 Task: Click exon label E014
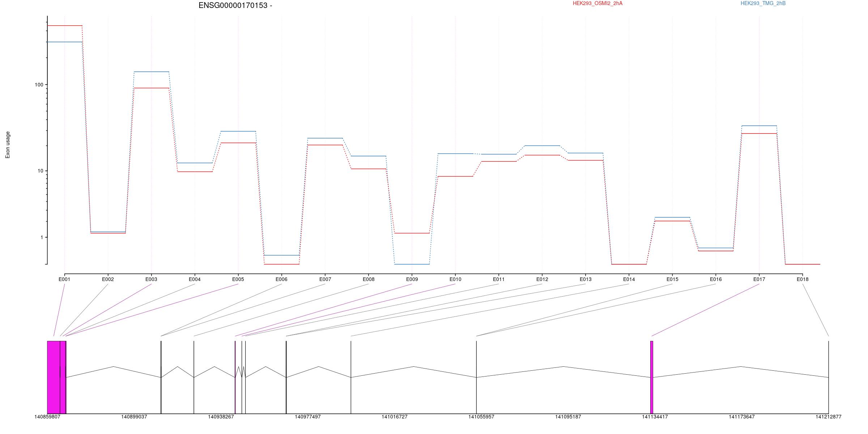click(x=629, y=279)
